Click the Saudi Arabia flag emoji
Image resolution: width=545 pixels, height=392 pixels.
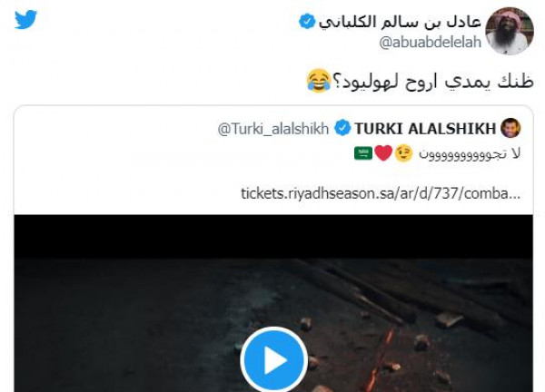(363, 153)
